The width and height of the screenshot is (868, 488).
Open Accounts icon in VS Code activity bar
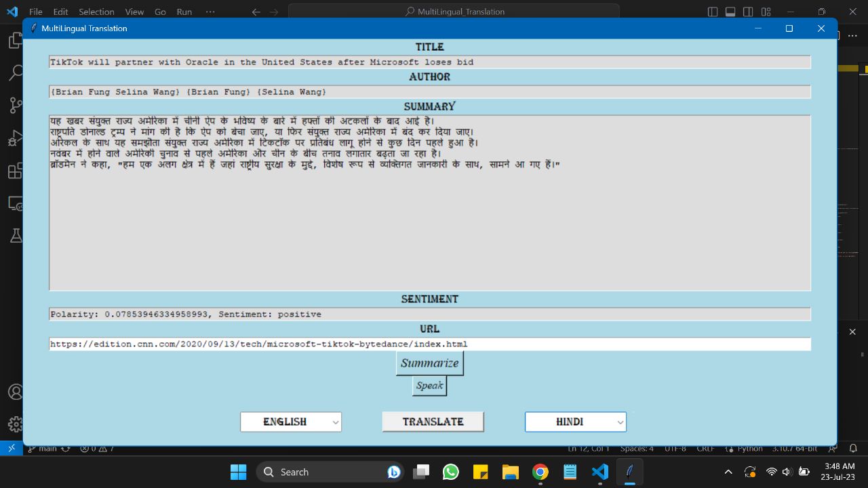pos(15,392)
